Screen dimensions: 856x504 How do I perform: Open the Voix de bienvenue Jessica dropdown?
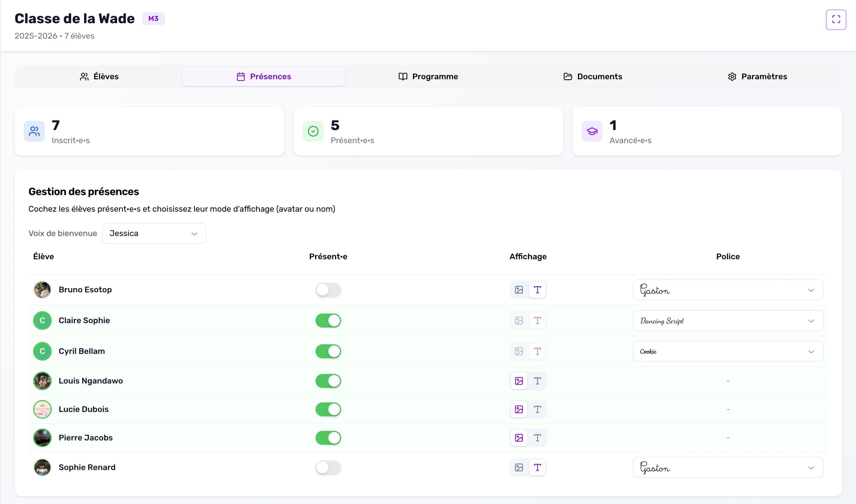tap(154, 233)
